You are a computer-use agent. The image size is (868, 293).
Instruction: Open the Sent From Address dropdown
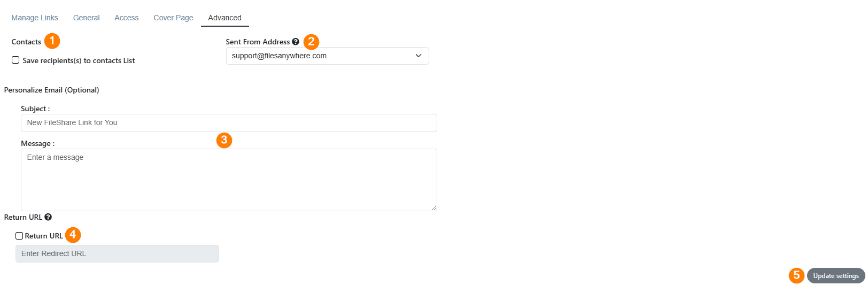tap(327, 56)
